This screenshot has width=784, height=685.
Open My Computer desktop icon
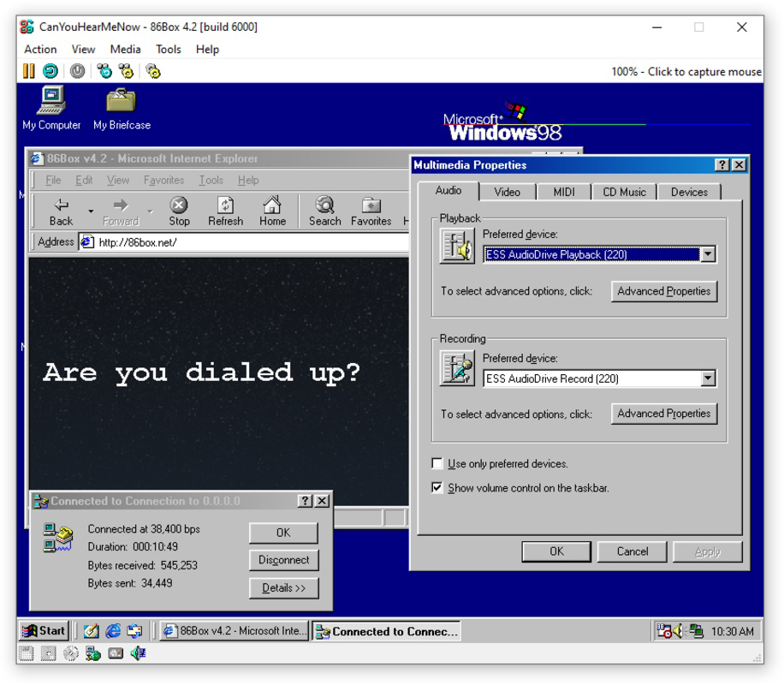coord(51,108)
